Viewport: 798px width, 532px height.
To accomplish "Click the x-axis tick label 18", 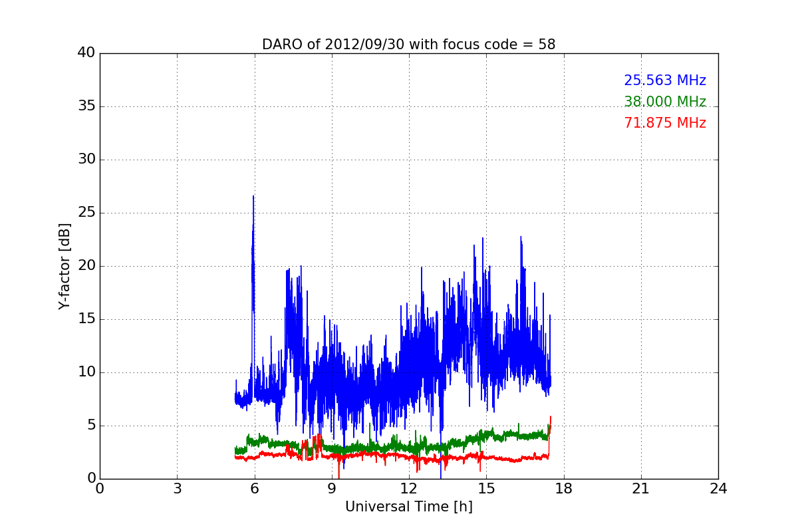I will 563,489.
